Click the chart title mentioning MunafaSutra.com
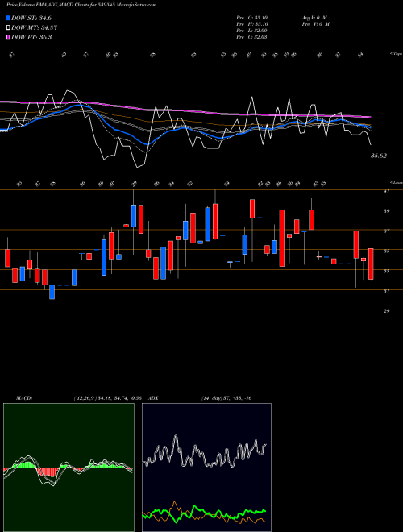This screenshot has height=532, width=403. click(81, 5)
